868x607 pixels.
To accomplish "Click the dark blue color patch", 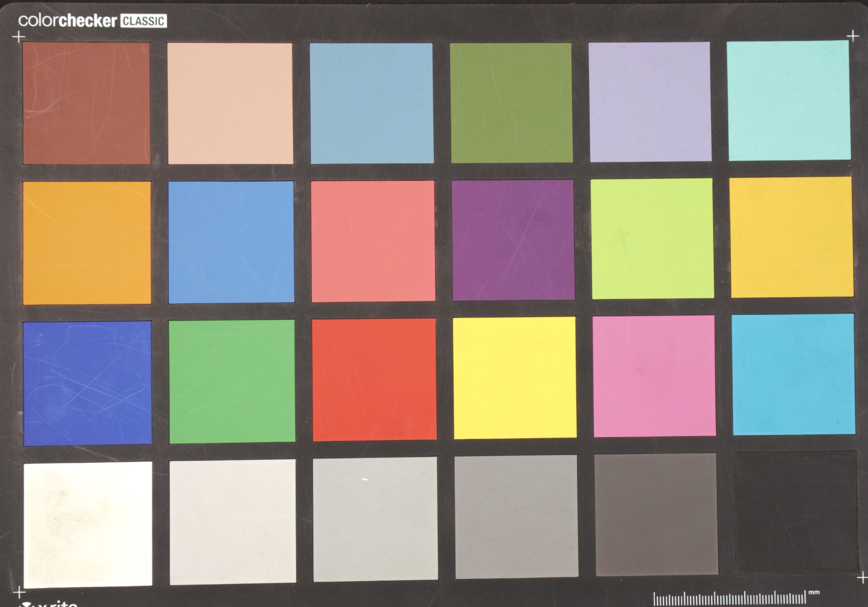I will (x=87, y=383).
